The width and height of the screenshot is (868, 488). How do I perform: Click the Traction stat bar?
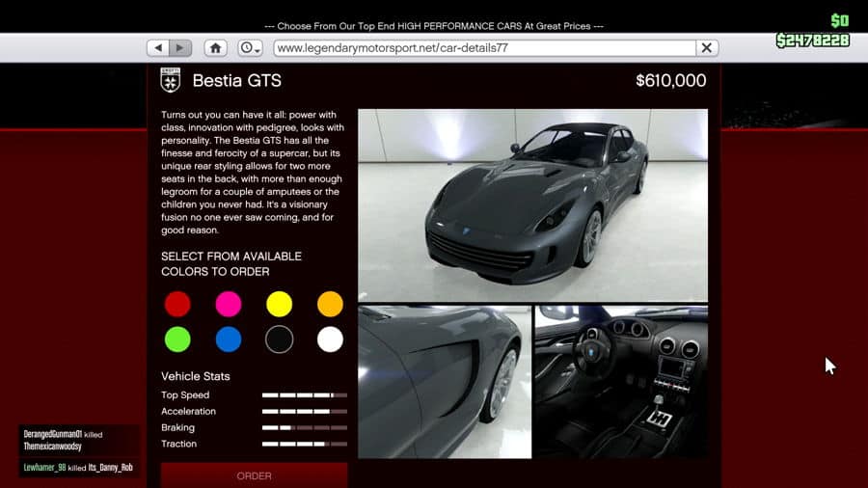point(305,444)
